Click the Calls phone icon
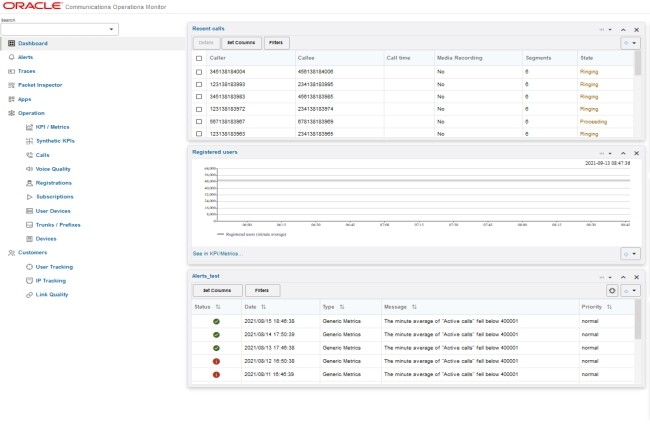 (29, 155)
